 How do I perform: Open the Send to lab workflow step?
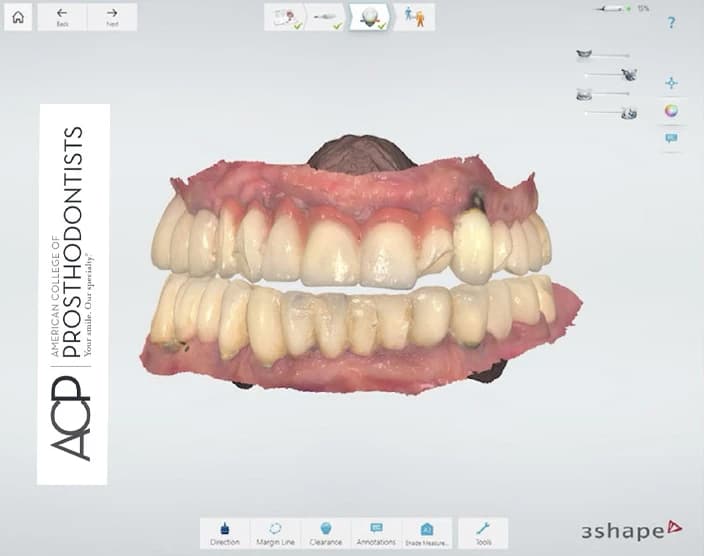[x=414, y=18]
